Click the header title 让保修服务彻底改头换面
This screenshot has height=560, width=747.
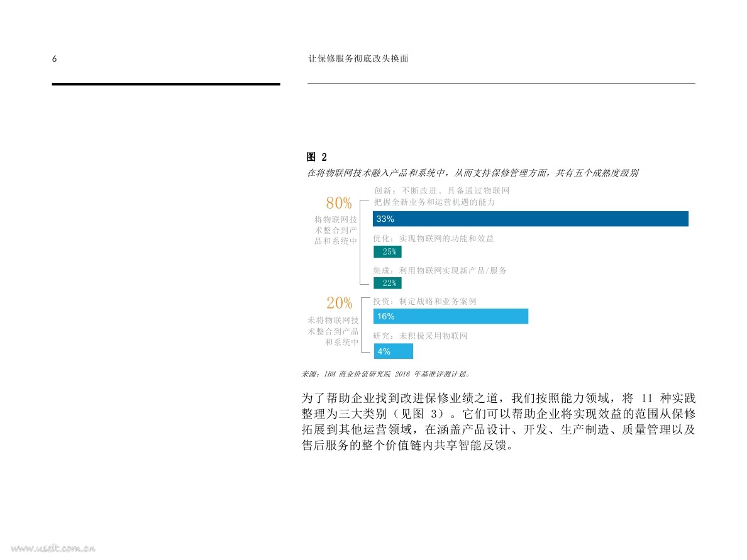click(358, 58)
